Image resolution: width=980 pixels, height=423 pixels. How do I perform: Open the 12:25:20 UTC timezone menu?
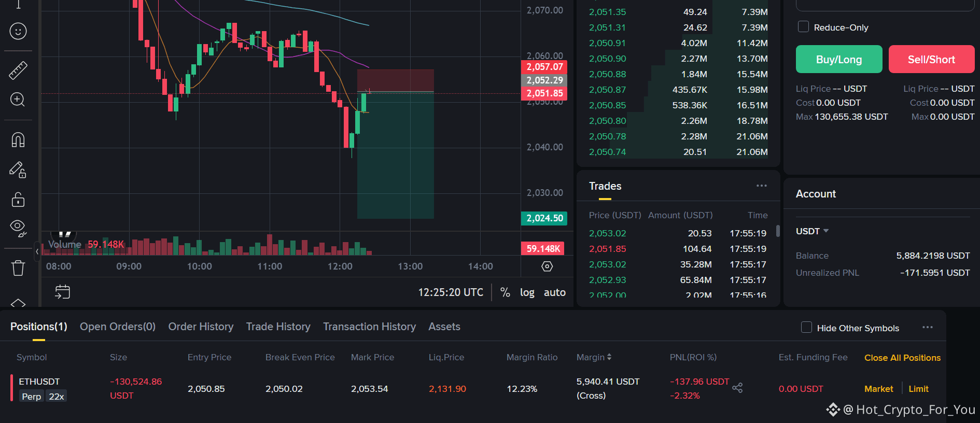pos(451,292)
